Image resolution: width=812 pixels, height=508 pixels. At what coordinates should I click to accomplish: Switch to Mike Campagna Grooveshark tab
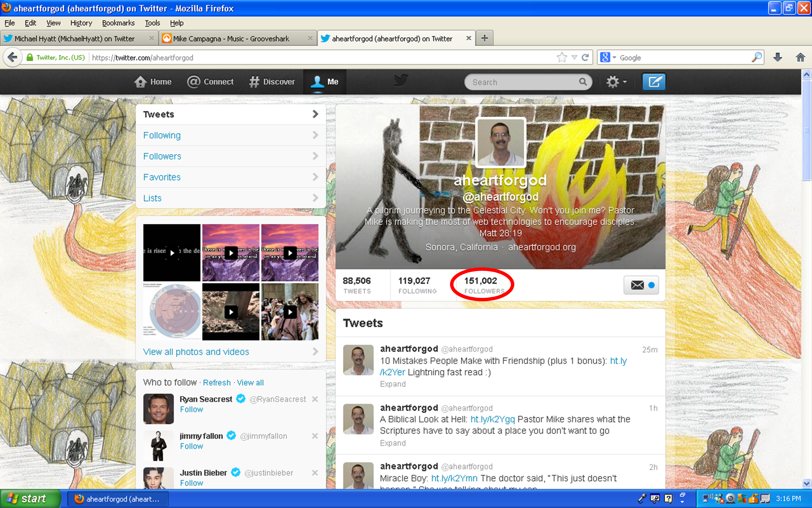point(238,38)
